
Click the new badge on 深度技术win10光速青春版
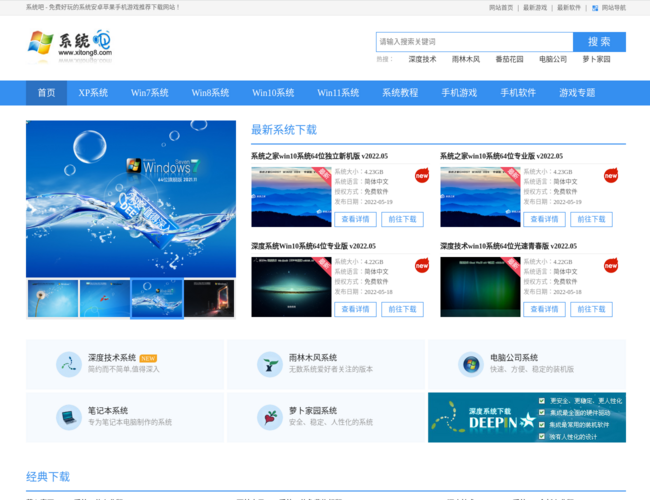click(611, 265)
